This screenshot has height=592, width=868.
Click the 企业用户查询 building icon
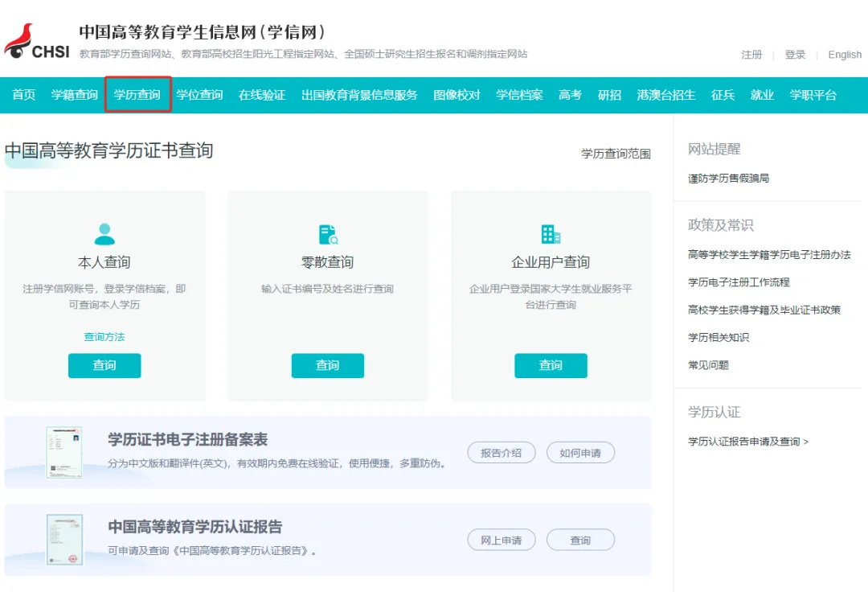(551, 234)
